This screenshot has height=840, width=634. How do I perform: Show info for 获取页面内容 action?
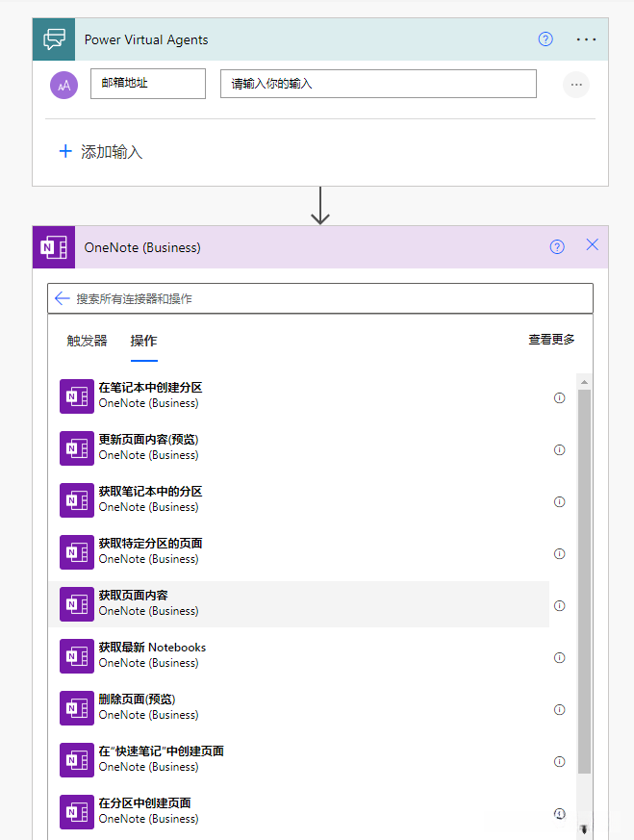click(x=560, y=606)
